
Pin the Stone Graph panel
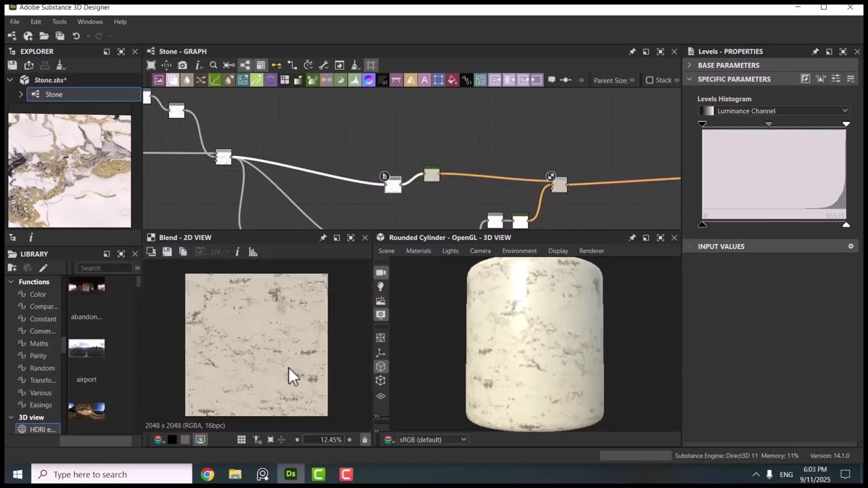pyautogui.click(x=632, y=52)
